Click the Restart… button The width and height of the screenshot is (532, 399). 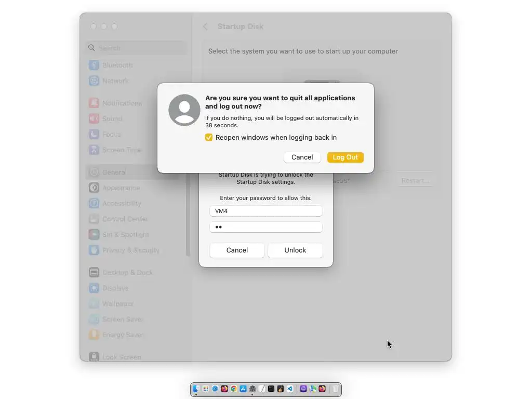[x=415, y=180]
